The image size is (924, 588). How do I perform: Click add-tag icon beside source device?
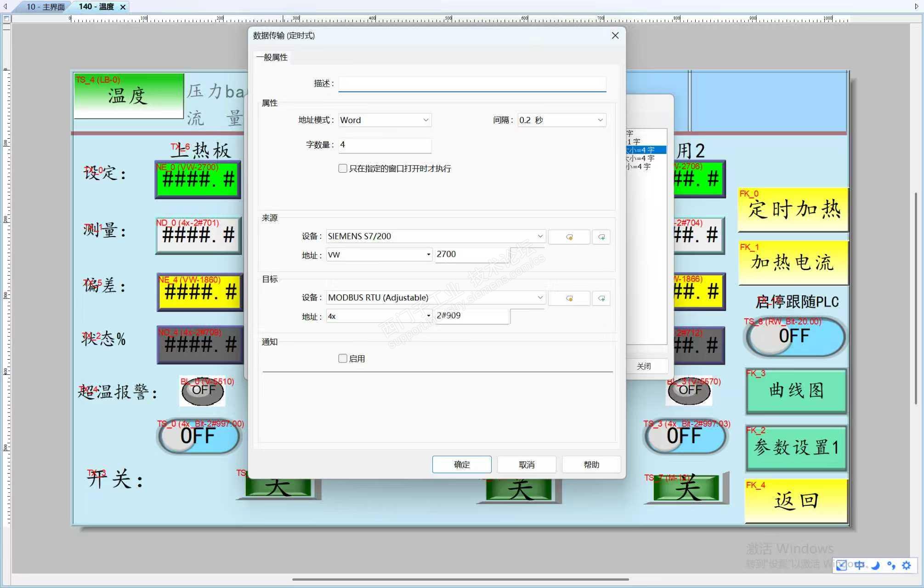point(601,237)
